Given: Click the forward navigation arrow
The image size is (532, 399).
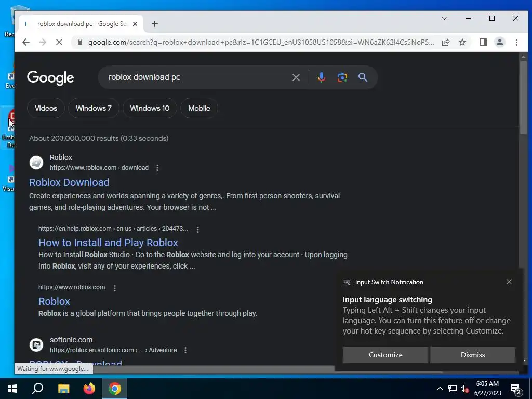Looking at the screenshot, I should (43, 42).
